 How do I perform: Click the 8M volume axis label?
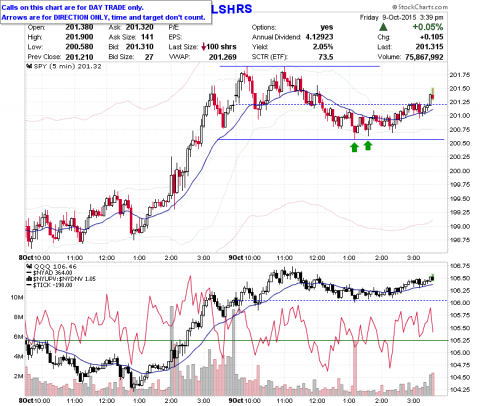(18, 317)
